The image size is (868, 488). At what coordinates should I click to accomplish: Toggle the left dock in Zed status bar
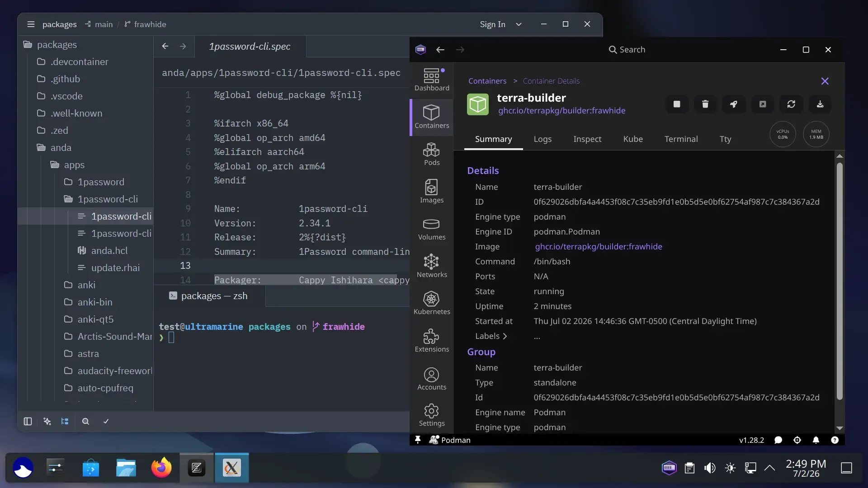pyautogui.click(x=28, y=421)
